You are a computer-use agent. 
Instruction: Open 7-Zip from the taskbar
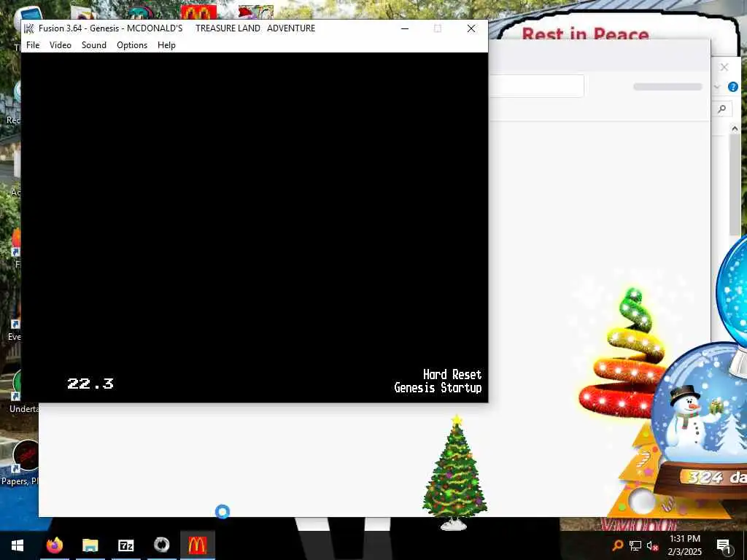point(125,545)
